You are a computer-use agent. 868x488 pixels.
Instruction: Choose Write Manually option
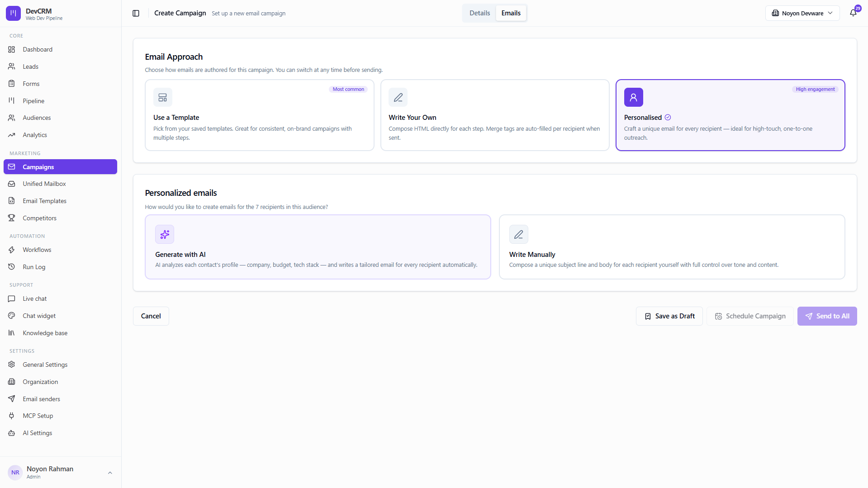click(672, 247)
